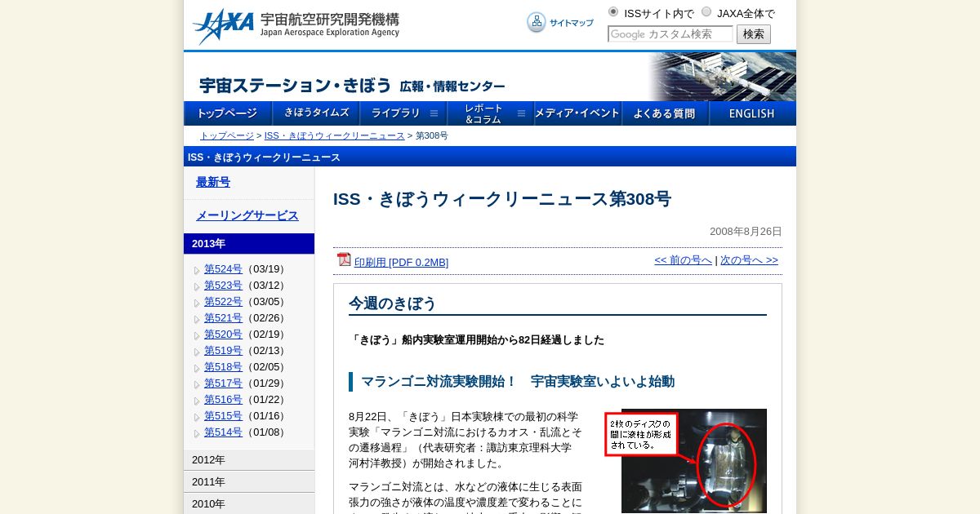Open the メディア・イベント navigation tab

[578, 113]
